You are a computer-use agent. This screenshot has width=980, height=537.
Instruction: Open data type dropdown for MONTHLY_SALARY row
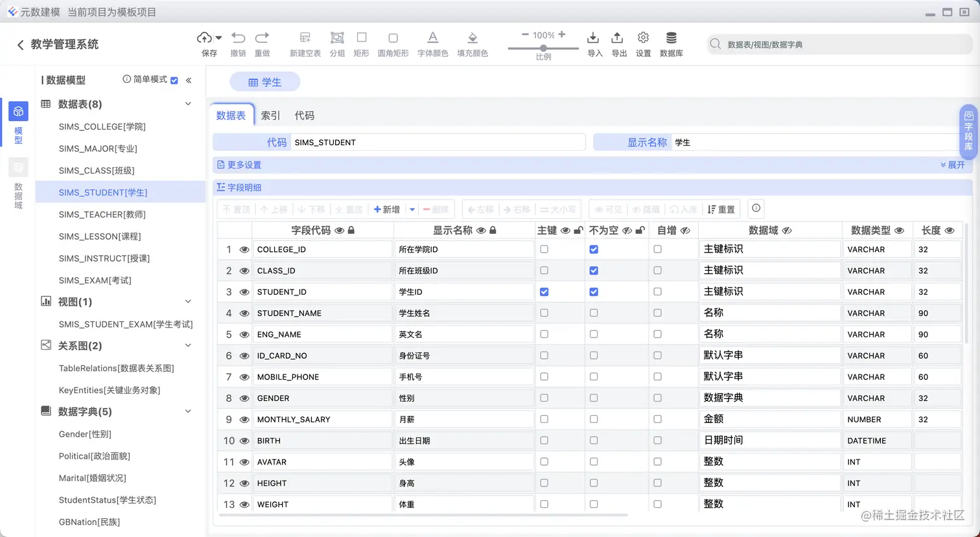[877, 420]
